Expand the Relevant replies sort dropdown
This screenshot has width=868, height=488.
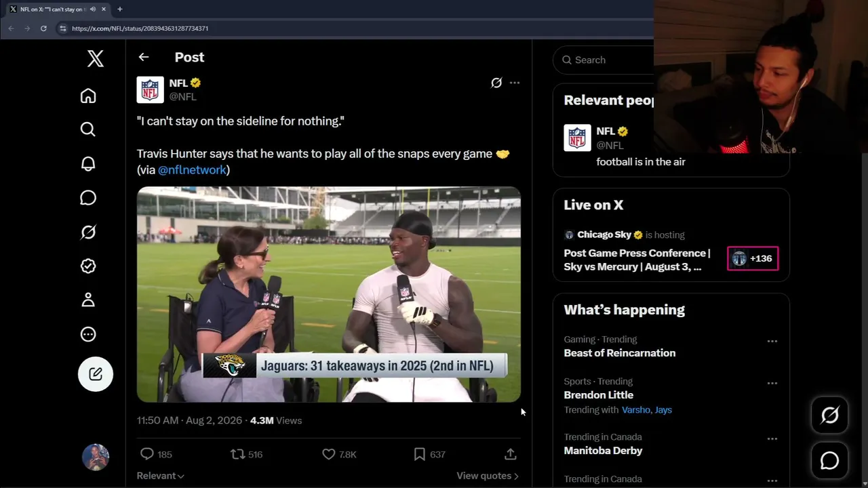(x=161, y=476)
